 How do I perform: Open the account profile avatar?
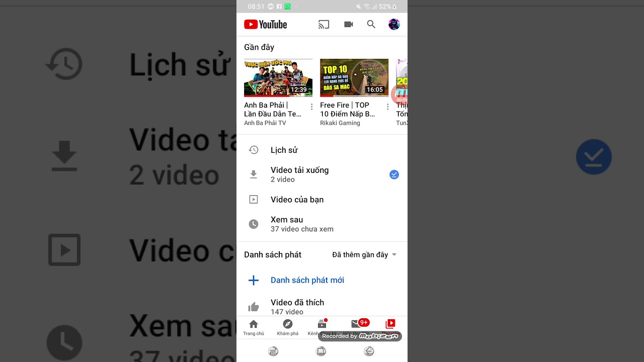tap(394, 24)
